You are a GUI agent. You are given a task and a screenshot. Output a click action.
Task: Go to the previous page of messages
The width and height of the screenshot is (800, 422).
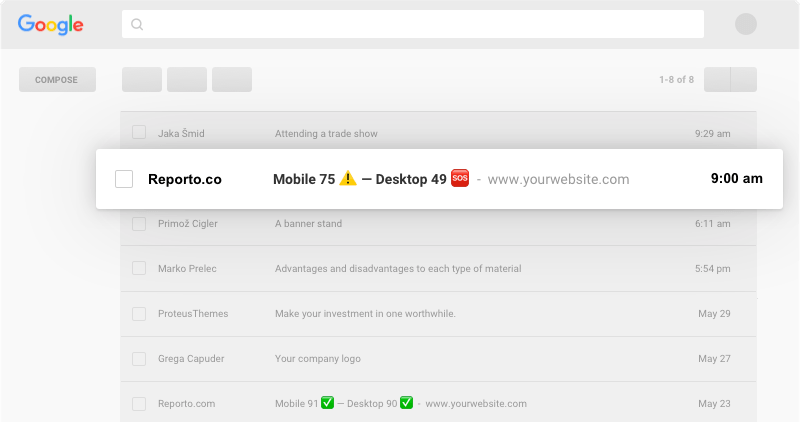point(717,80)
